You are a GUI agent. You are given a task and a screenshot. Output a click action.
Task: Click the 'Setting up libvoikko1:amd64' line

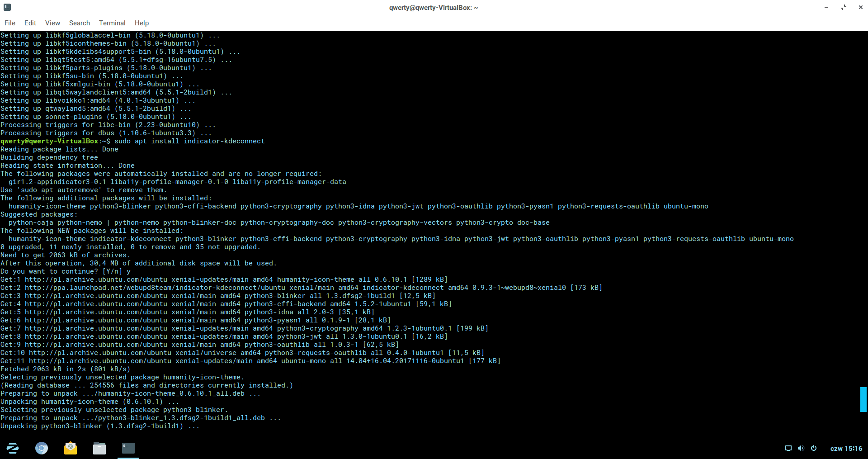[x=98, y=100]
